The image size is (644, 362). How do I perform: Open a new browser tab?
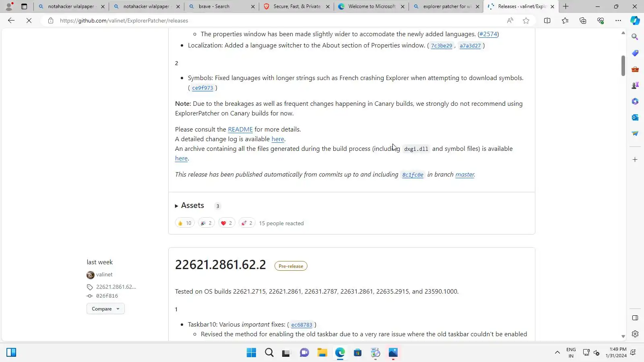click(x=566, y=6)
